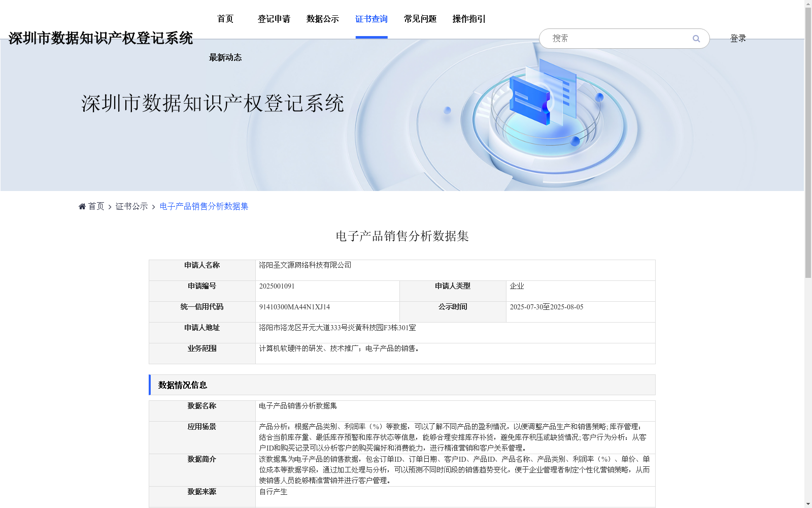The width and height of the screenshot is (812, 508).
Task: Click the vertical scrollbar thumb
Action: click(x=808, y=143)
